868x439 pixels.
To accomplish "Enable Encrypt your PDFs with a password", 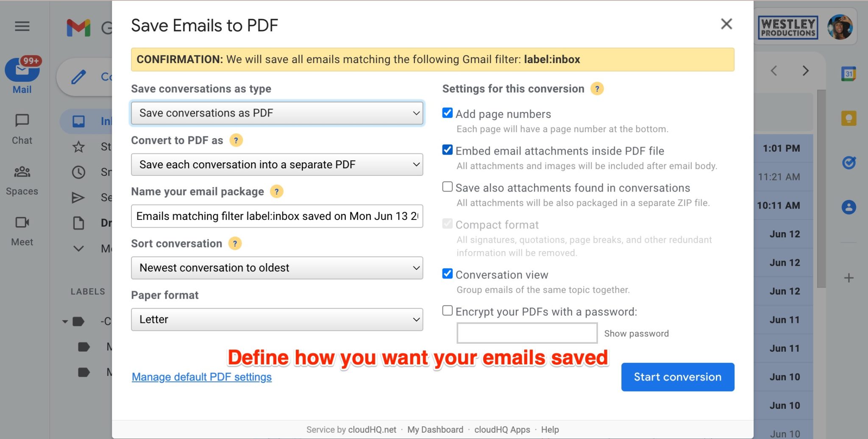I will [x=447, y=311].
